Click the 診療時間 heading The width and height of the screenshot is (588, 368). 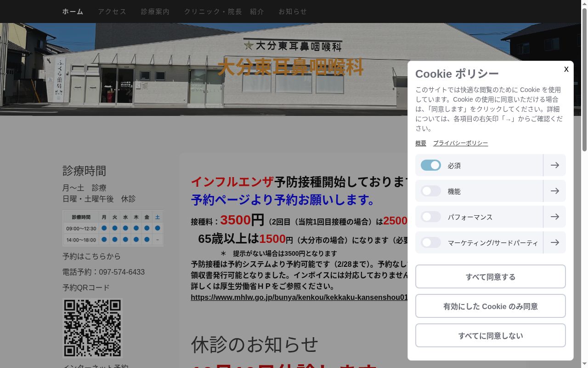(85, 171)
